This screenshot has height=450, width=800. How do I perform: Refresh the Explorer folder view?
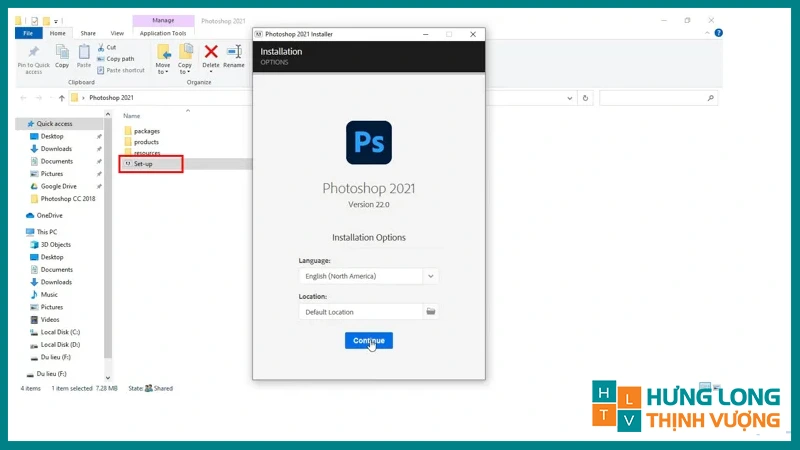[585, 98]
